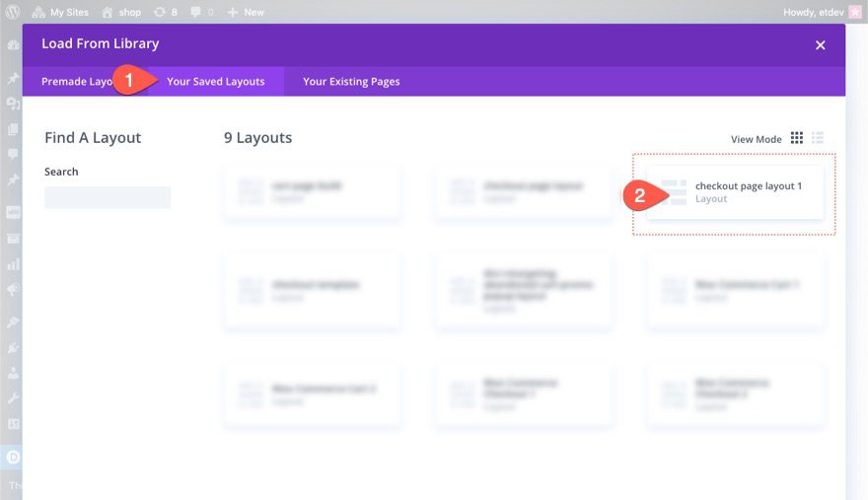
Task: Open the Your Existing Pages tab
Action: 351,82
